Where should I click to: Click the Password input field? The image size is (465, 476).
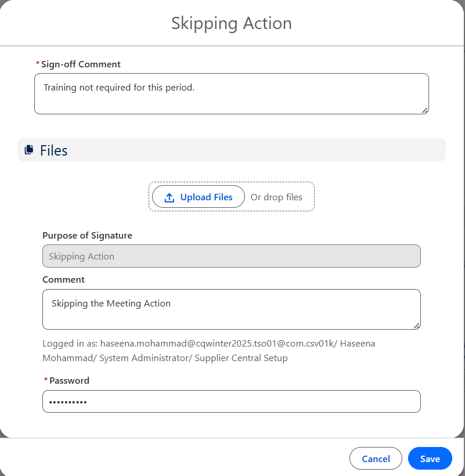pyautogui.click(x=231, y=401)
